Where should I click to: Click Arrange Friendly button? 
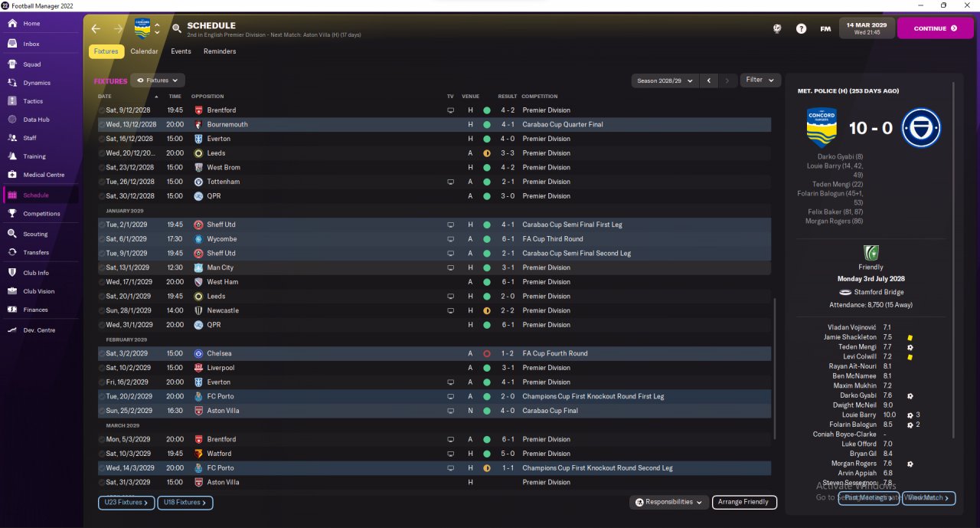[744, 502]
